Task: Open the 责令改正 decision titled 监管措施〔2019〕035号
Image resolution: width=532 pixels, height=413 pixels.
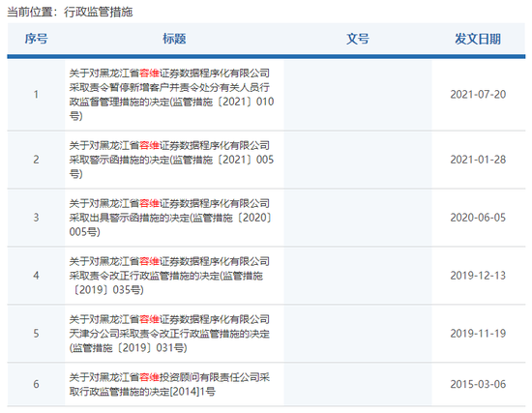Action: point(169,276)
